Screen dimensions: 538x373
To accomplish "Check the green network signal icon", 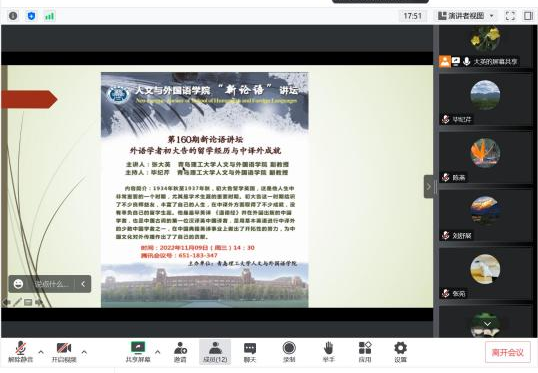I will pos(49,16).
